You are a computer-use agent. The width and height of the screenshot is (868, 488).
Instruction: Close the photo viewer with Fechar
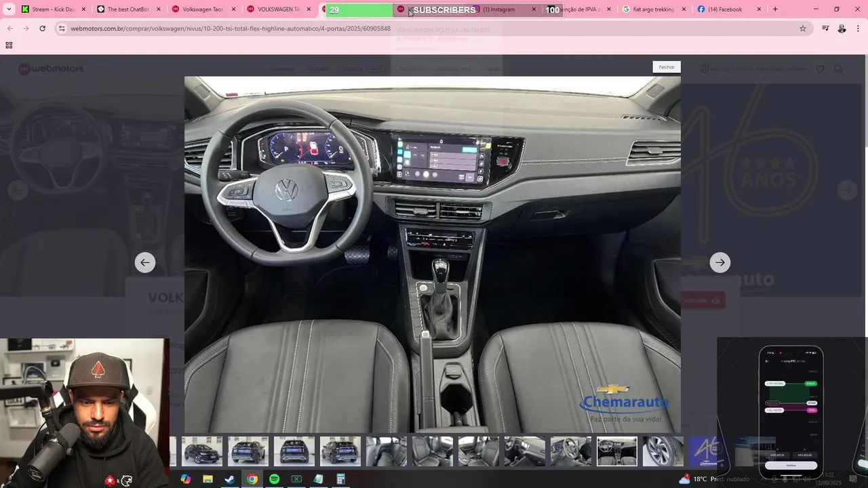[x=667, y=67]
